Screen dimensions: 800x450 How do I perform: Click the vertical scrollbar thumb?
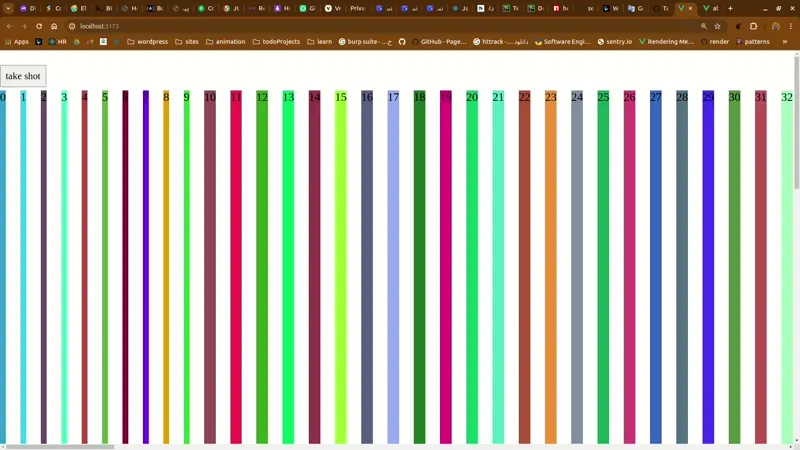(x=797, y=121)
